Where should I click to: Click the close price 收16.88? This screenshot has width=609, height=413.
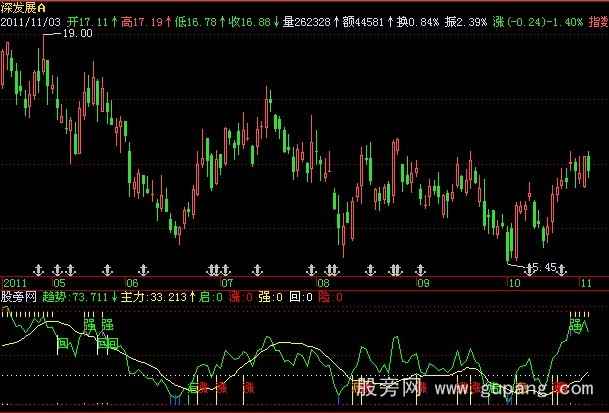coord(249,22)
